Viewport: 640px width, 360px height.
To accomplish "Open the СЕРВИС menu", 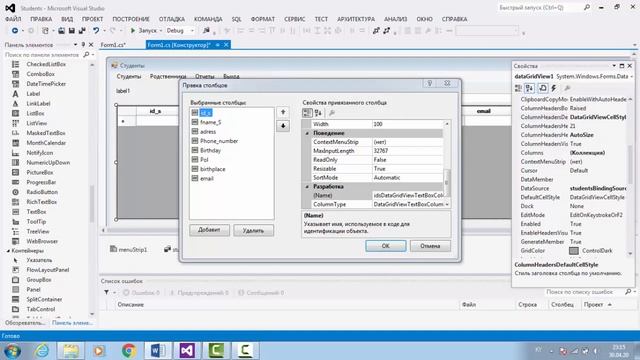I will click(x=295, y=19).
